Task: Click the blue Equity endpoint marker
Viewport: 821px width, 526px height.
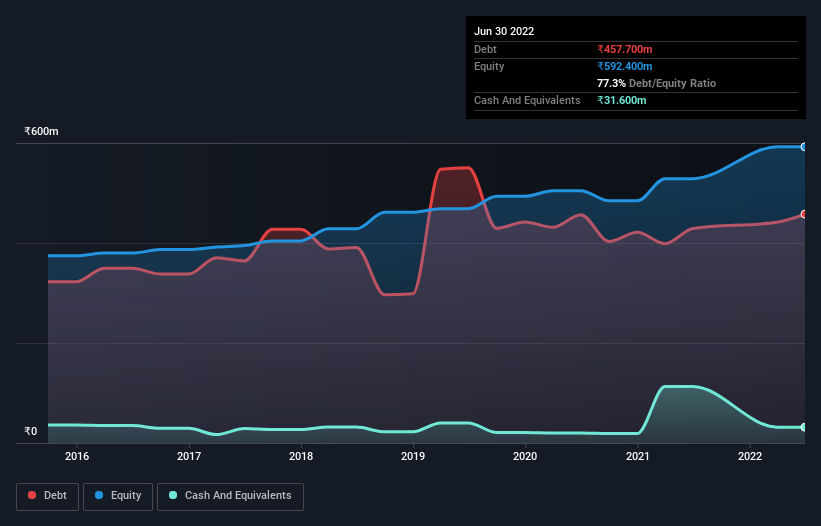Action: tap(804, 147)
